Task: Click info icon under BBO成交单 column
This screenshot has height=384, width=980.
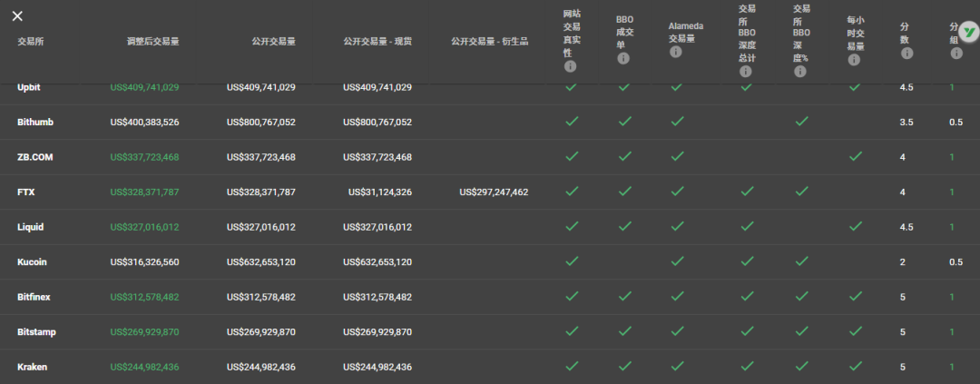Action: click(623, 58)
